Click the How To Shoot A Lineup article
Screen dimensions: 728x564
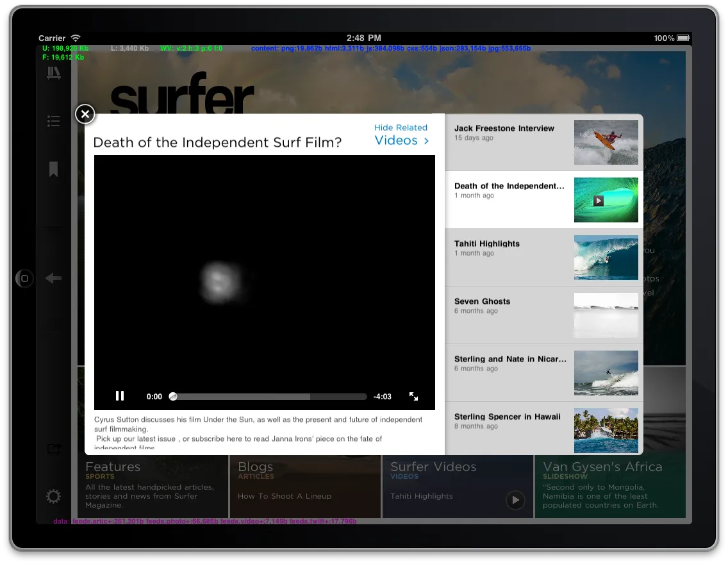coord(285,496)
